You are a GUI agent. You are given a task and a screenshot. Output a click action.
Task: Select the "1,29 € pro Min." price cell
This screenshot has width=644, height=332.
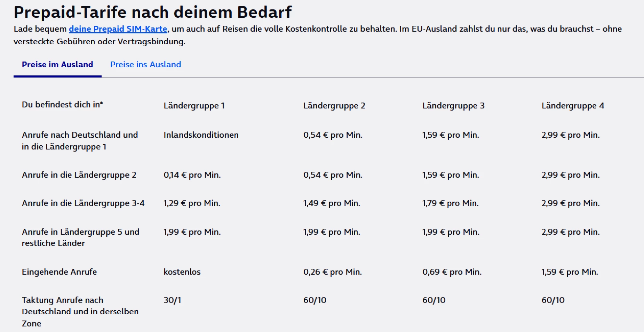192,203
